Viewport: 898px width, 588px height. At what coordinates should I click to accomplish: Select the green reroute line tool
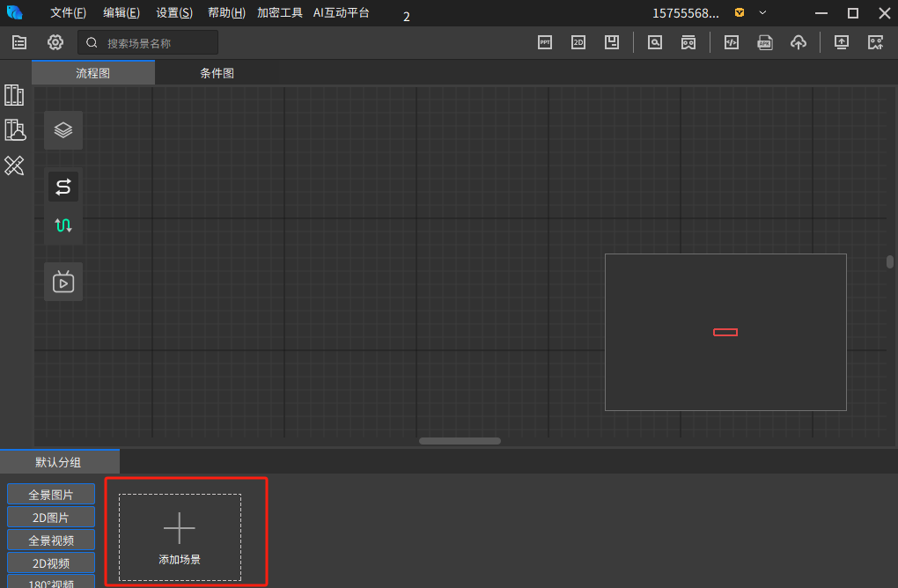(x=63, y=225)
